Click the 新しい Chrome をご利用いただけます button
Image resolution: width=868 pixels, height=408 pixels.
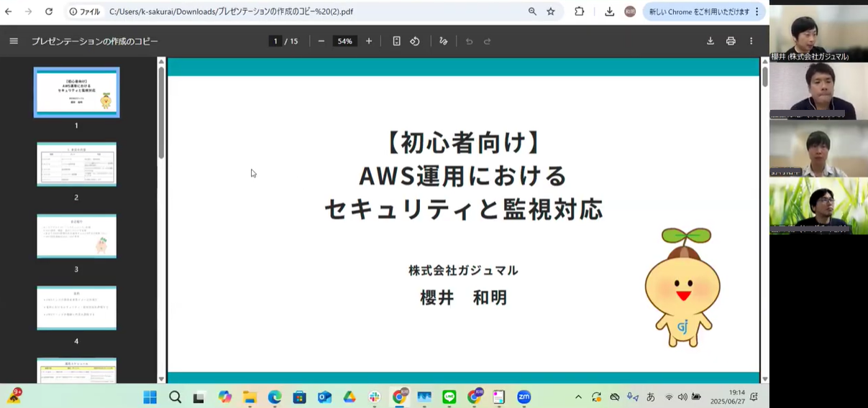click(x=704, y=11)
